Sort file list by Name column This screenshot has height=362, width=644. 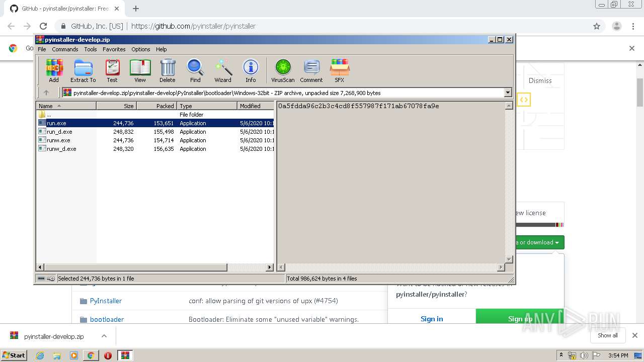coord(66,106)
